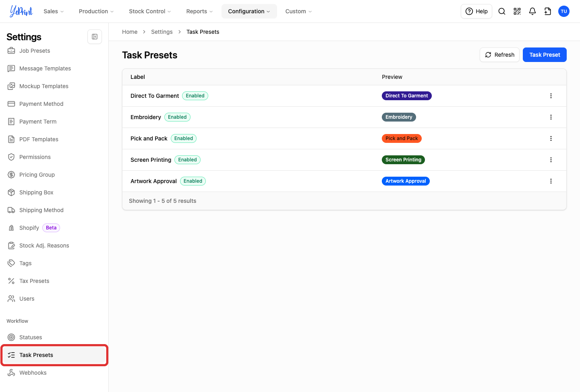Image resolution: width=580 pixels, height=392 pixels.
Task: Click the Tags icon
Action: pyautogui.click(x=11, y=263)
